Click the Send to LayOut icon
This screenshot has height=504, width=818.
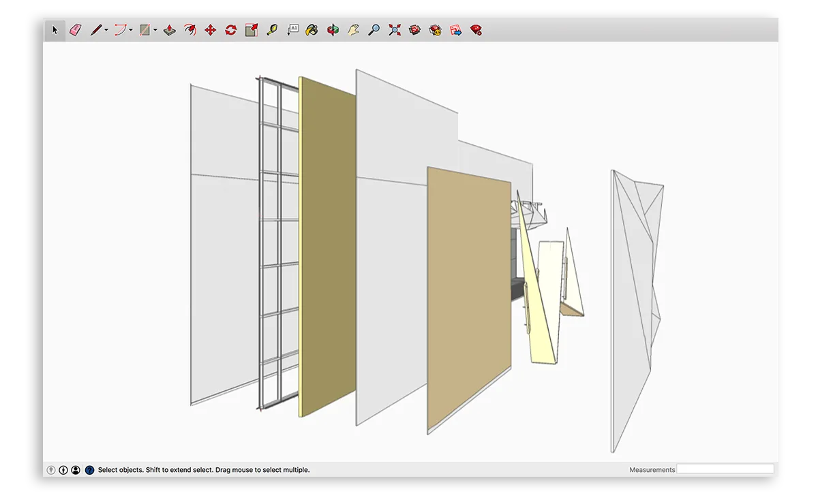(x=456, y=30)
